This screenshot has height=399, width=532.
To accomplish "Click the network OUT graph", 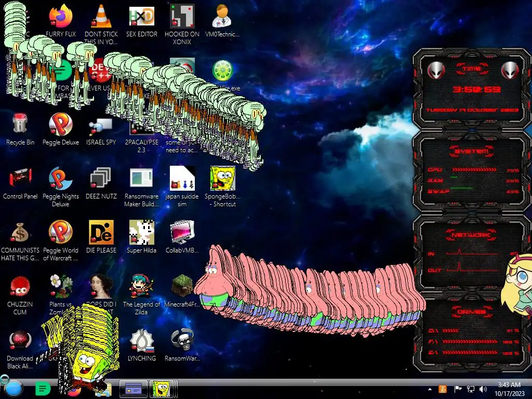I will tap(472, 268).
